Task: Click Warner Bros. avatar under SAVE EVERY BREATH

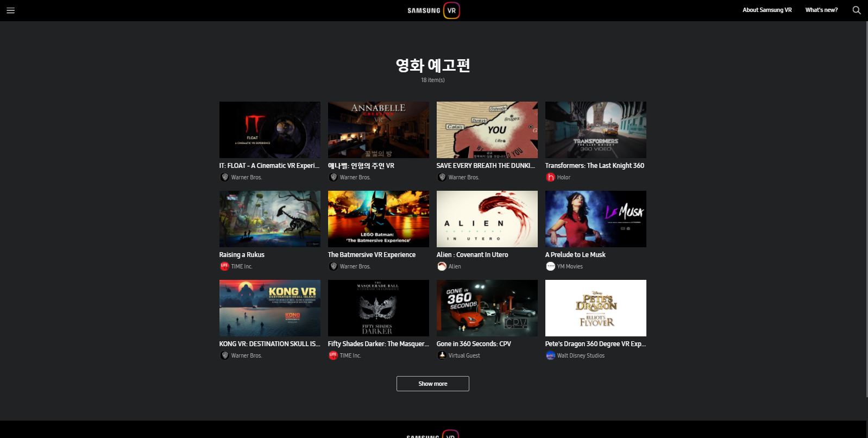Action: point(442,177)
